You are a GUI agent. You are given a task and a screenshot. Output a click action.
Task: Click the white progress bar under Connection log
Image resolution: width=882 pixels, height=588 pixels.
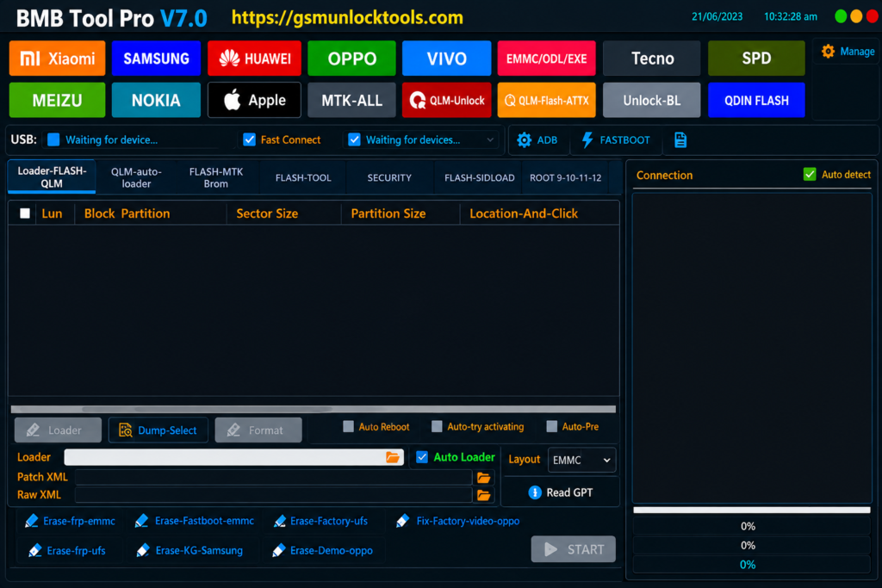point(751,511)
